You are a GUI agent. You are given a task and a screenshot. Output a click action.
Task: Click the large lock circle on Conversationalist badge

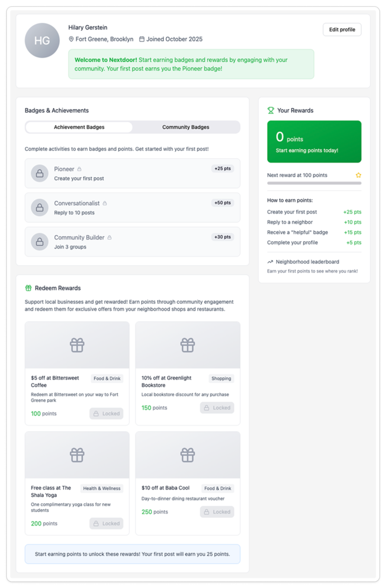[40, 208]
